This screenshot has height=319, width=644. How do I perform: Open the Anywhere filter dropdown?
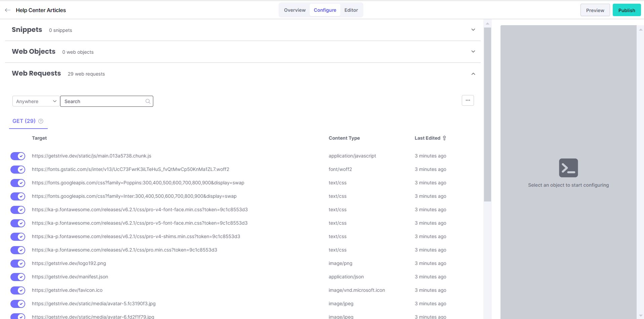[36, 101]
